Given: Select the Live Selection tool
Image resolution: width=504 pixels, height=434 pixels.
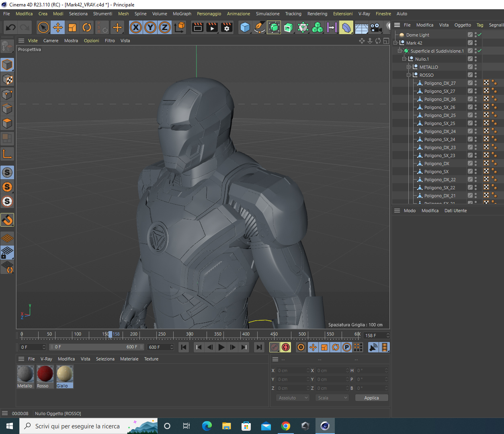Looking at the screenshot, I should tap(43, 27).
